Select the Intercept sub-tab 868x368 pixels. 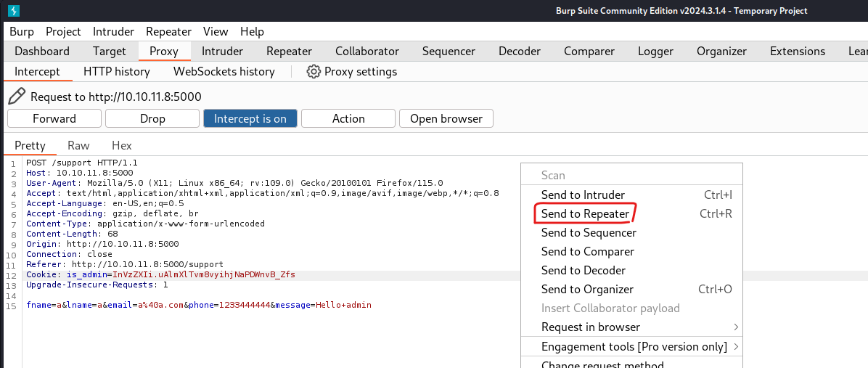(x=37, y=71)
